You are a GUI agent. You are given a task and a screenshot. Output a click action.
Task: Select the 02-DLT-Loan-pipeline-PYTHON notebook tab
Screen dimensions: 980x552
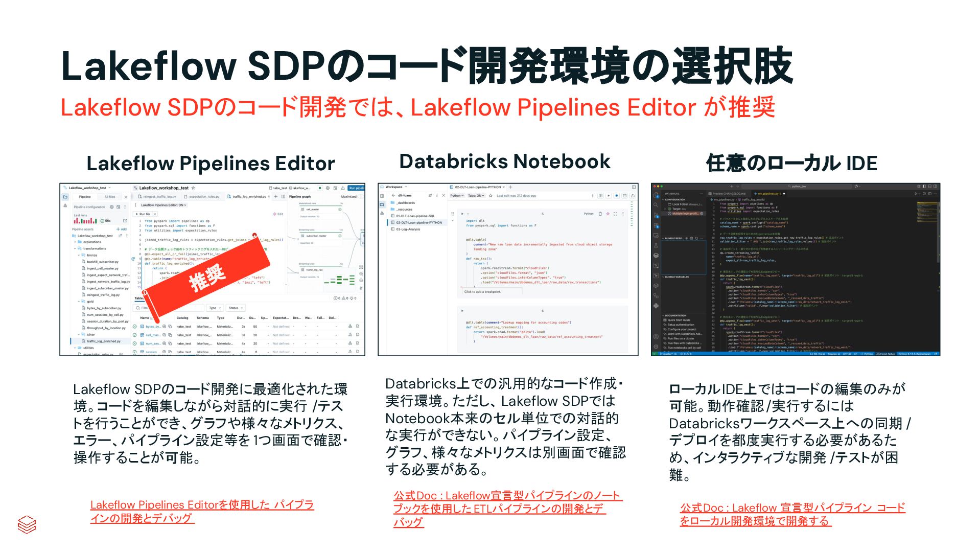(x=478, y=187)
